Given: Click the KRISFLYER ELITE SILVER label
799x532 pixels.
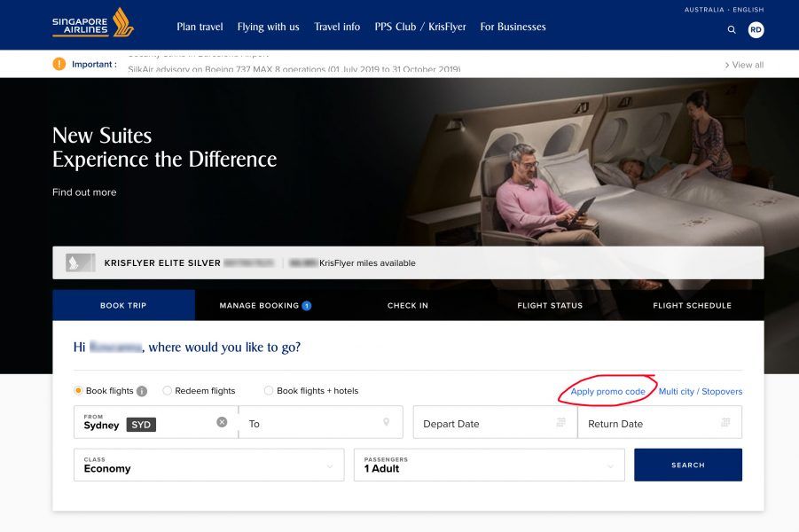Looking at the screenshot, I should pos(162,263).
